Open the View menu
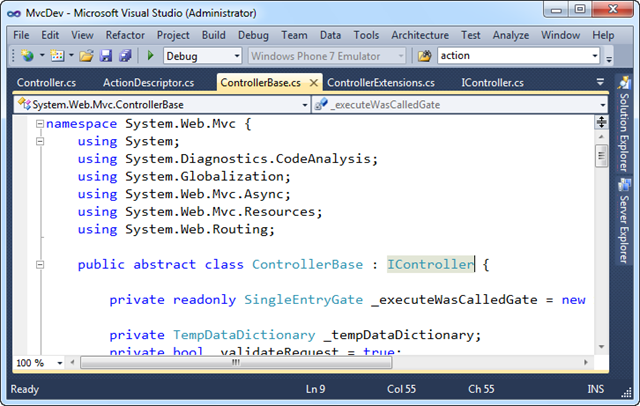Screen dimensions: 640x406 (x=82, y=35)
